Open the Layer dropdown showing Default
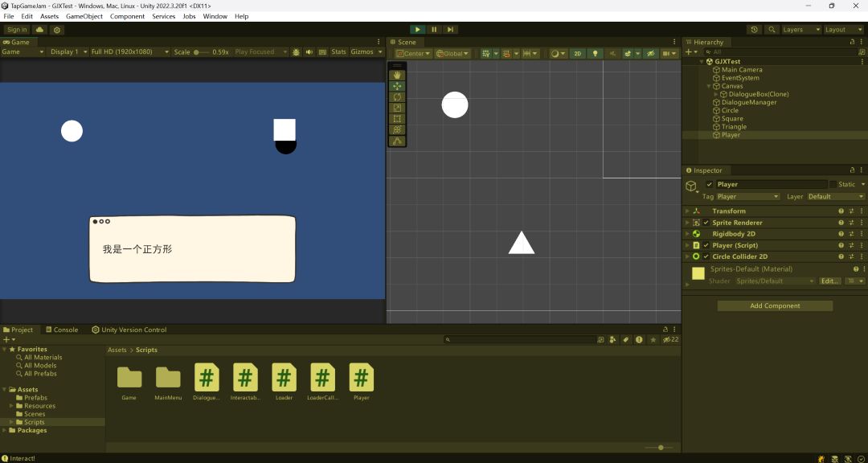This screenshot has width=868, height=463. point(835,196)
